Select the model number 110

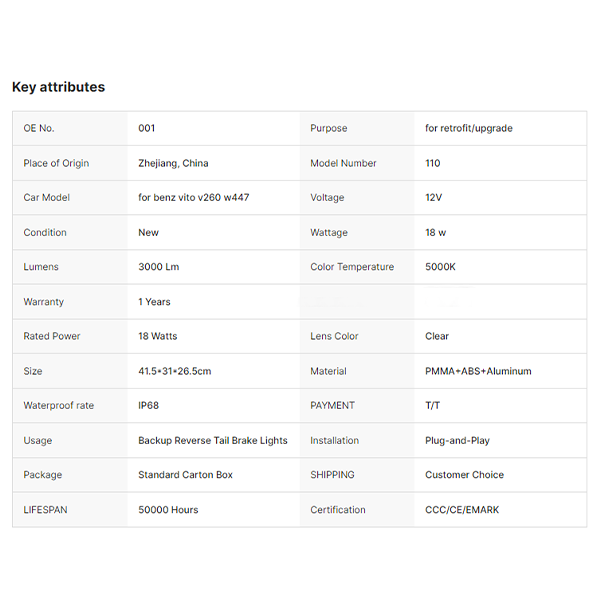click(432, 163)
